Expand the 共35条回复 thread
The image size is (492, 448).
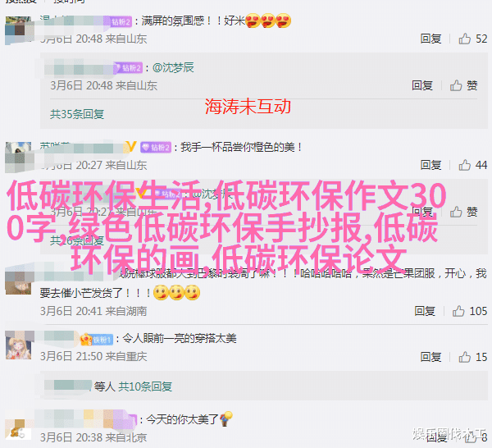point(77,114)
